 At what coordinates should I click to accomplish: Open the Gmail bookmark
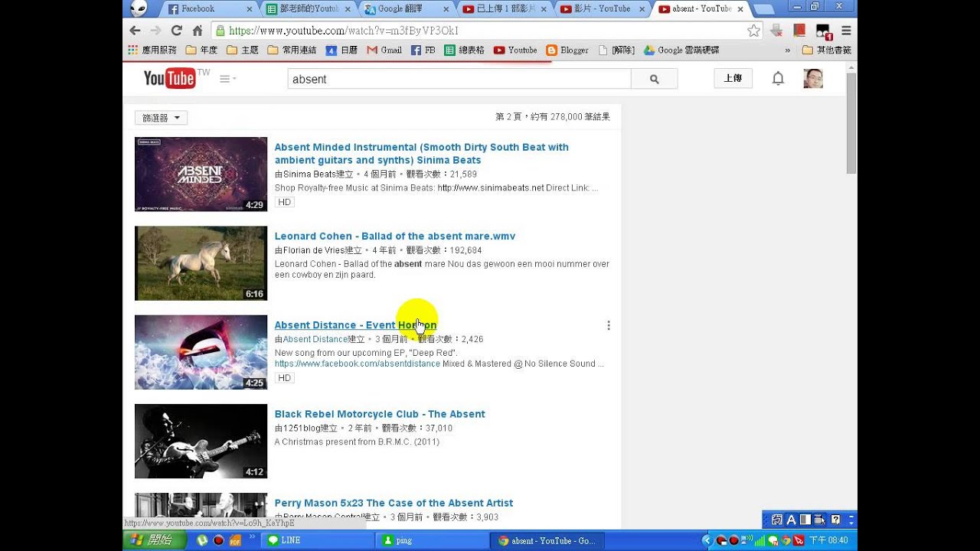click(384, 50)
